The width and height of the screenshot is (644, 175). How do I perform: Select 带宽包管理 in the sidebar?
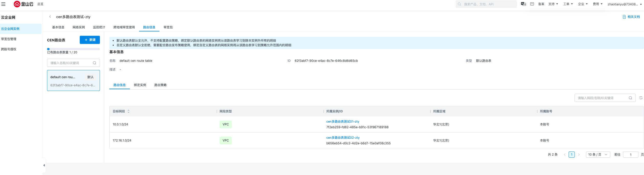pyautogui.click(x=9, y=39)
